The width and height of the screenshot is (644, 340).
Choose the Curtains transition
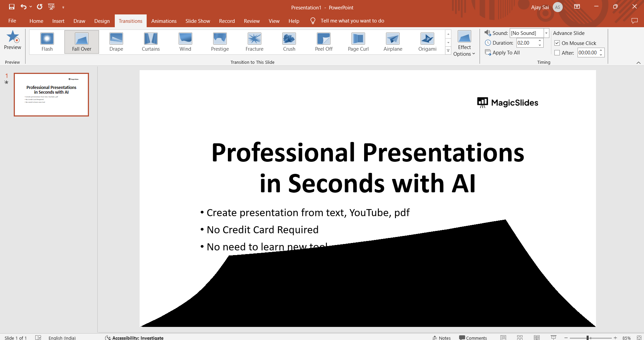click(151, 42)
